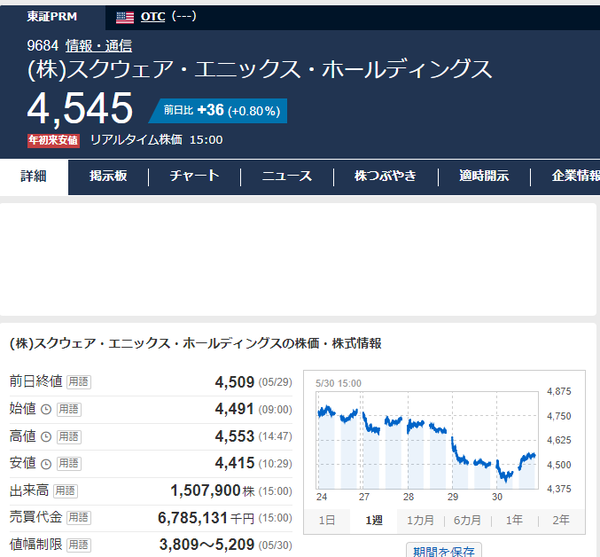600x557 pixels.
Task: Set chart period to 6カ月
Action: tap(467, 520)
